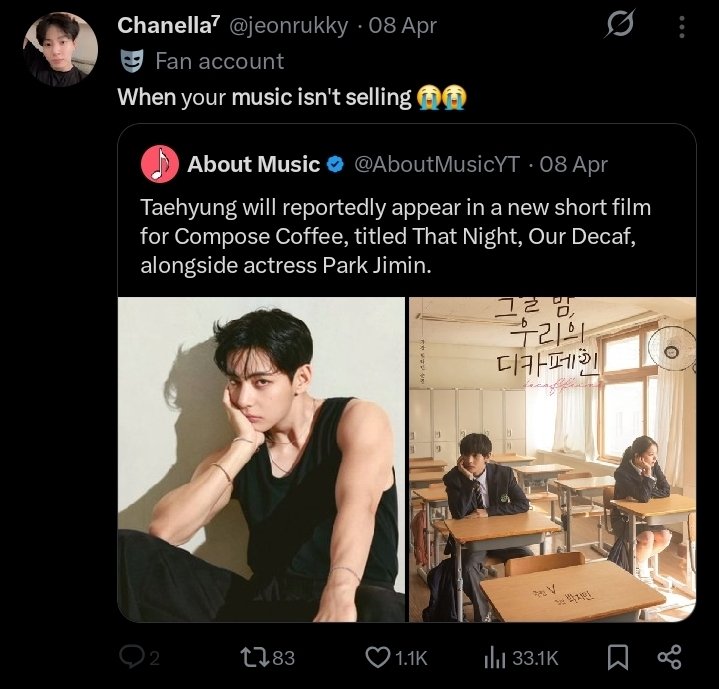Viewport: 719px width, 689px height.
Task: Open Chanella's profile avatar
Action: 60,50
